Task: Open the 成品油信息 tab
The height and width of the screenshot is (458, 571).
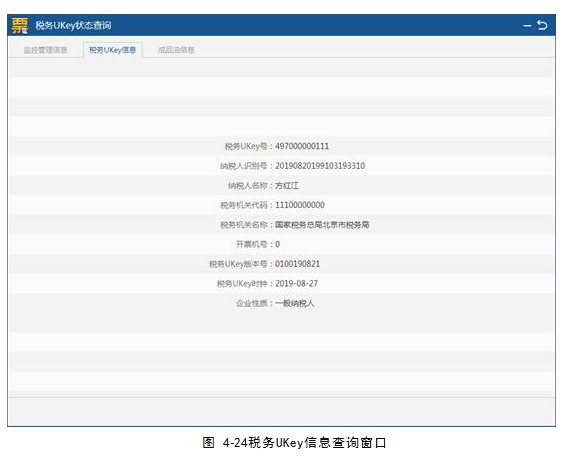Action: [x=176, y=50]
